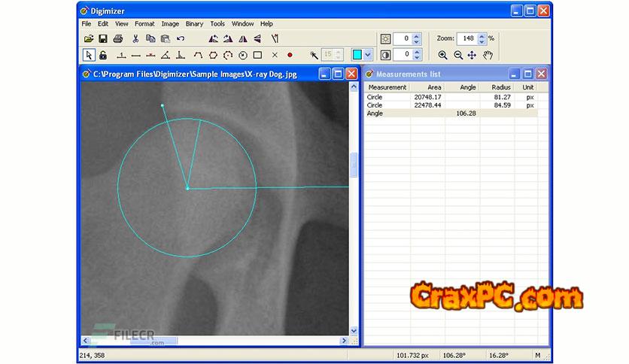Click the Area column header
The width and height of the screenshot is (629, 364).
pos(434,87)
